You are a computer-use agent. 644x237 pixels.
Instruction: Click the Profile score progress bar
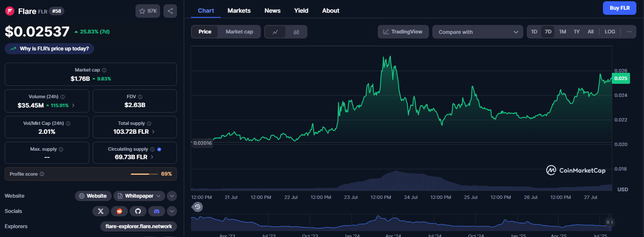[x=144, y=174]
